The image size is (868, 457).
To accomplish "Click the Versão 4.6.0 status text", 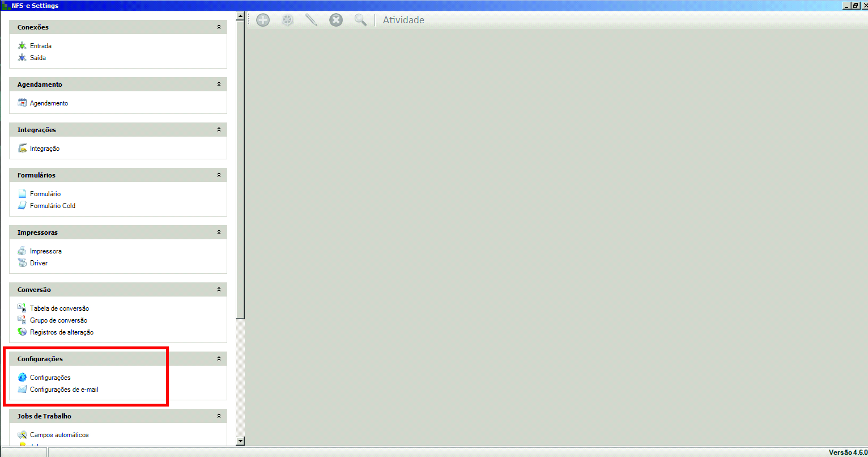I will (x=848, y=452).
